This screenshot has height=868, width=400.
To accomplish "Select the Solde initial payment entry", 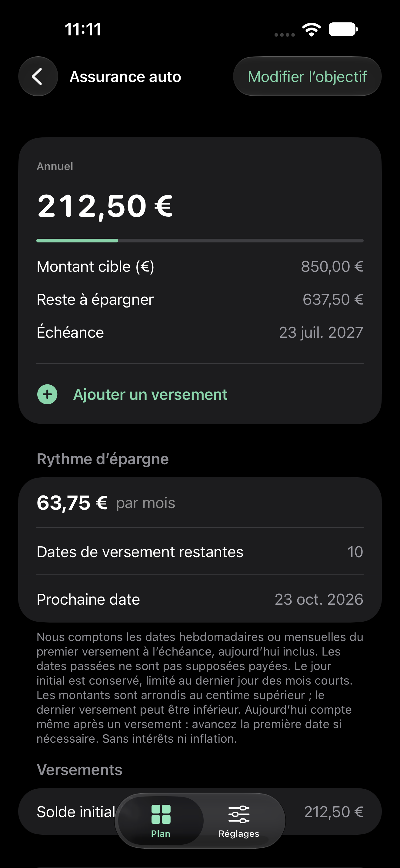I will pyautogui.click(x=200, y=812).
